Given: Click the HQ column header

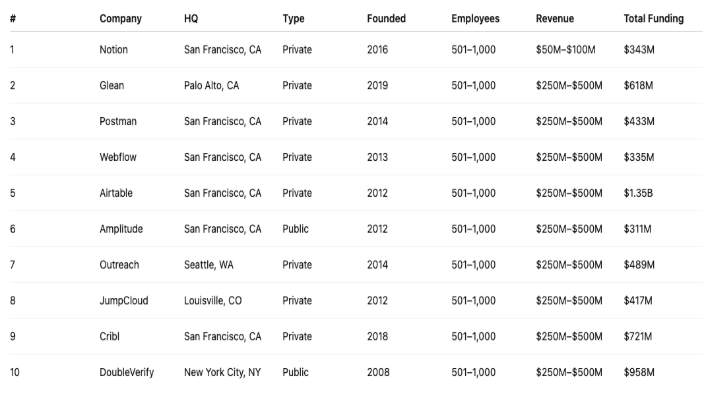Looking at the screenshot, I should (191, 19).
